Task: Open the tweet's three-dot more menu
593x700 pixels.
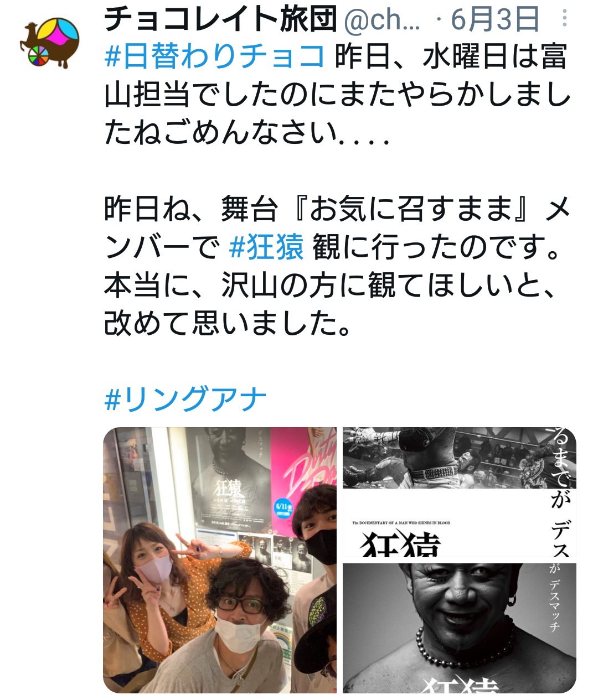Action: (x=564, y=19)
